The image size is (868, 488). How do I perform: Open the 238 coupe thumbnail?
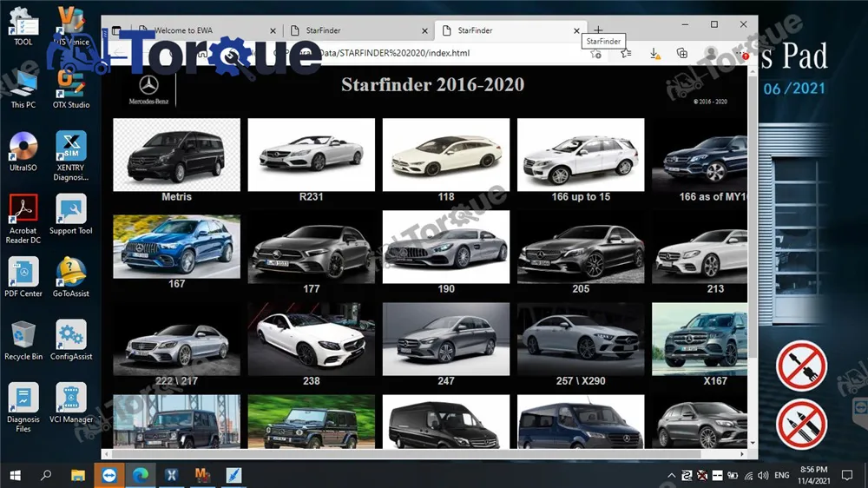(311, 339)
